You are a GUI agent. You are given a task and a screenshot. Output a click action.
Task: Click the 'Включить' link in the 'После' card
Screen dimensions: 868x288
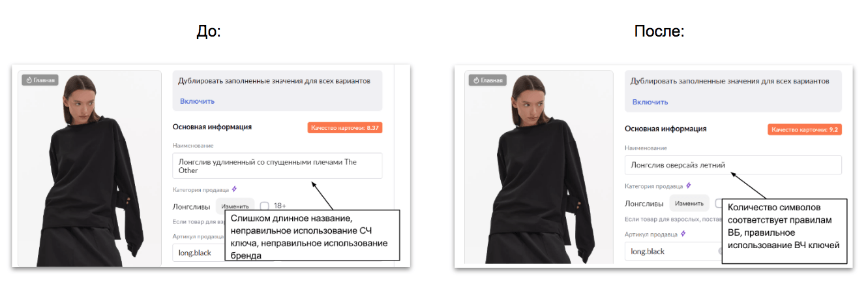[650, 102]
